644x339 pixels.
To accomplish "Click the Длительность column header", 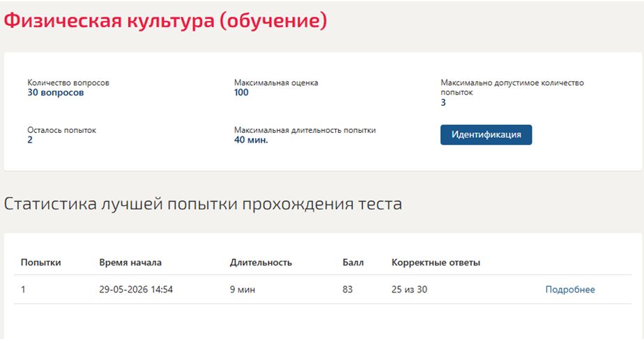I will pos(261,262).
